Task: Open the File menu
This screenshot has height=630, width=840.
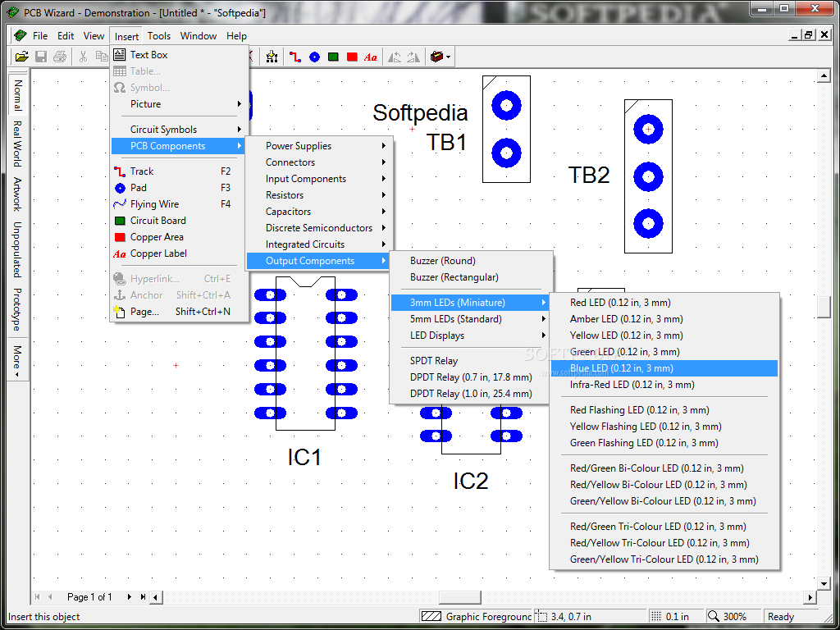Action: point(40,36)
